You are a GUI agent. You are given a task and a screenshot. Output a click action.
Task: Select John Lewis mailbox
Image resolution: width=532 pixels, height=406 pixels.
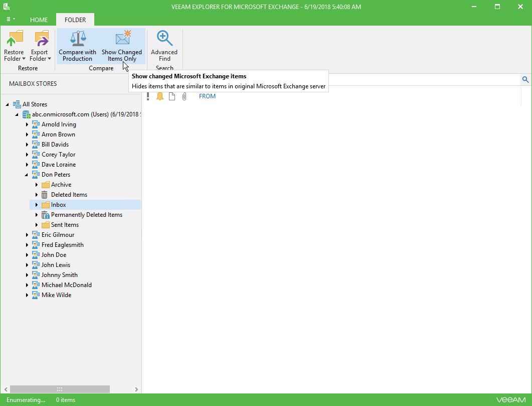pos(56,265)
